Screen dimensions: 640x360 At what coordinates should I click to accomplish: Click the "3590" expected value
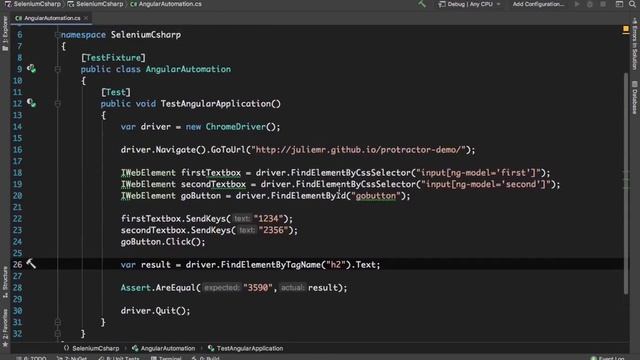click(258, 288)
